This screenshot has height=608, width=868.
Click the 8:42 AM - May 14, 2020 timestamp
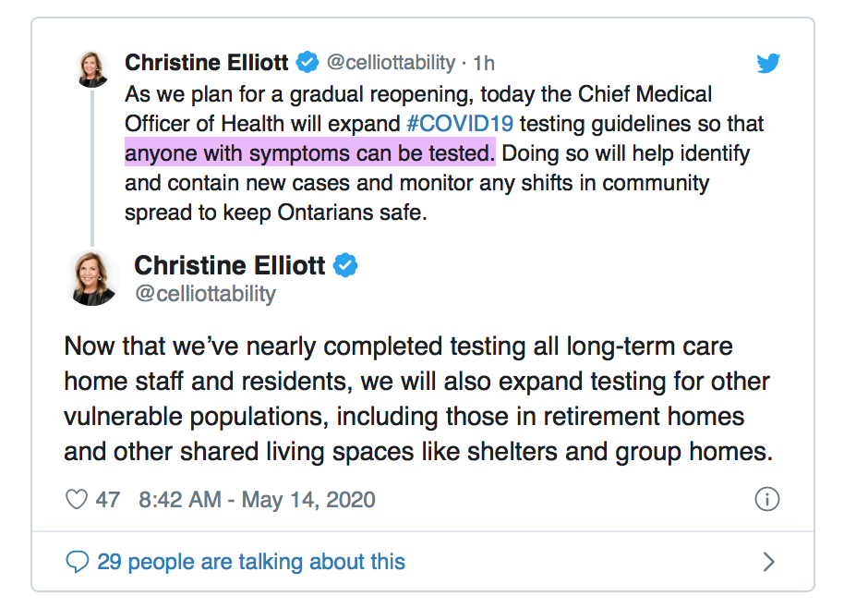[x=257, y=500]
